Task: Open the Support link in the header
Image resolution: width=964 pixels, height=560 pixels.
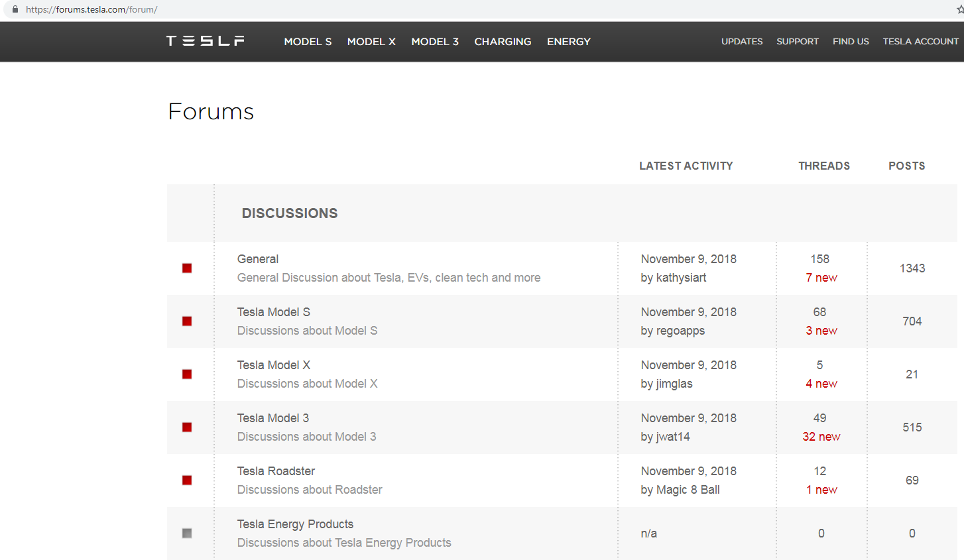Action: pos(798,41)
